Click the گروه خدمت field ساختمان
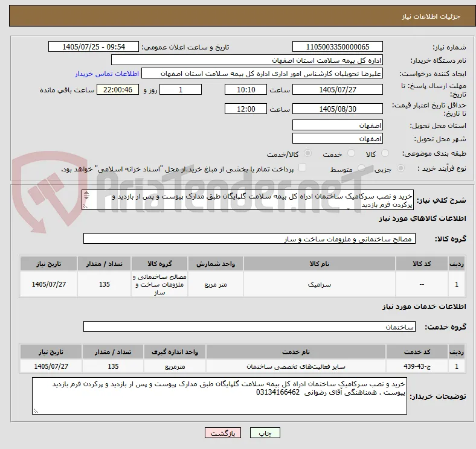 (249, 326)
